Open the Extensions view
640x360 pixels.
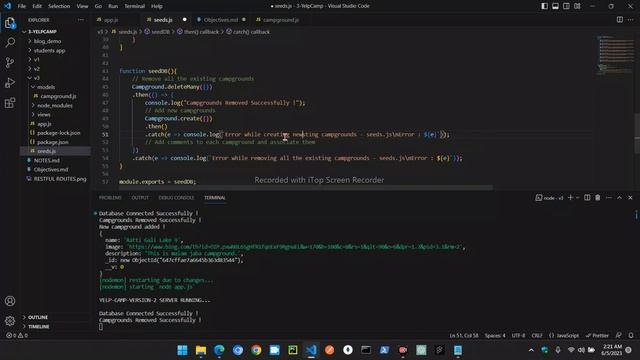(x=10, y=102)
